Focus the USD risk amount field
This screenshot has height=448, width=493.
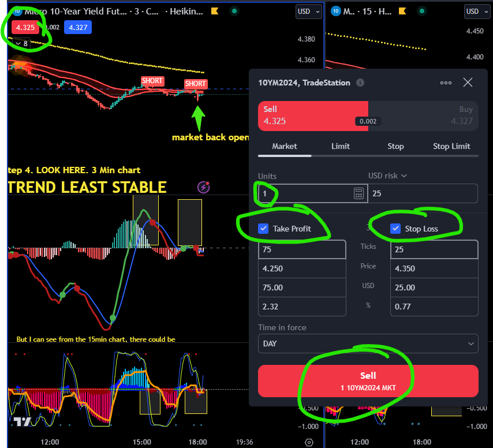click(423, 193)
